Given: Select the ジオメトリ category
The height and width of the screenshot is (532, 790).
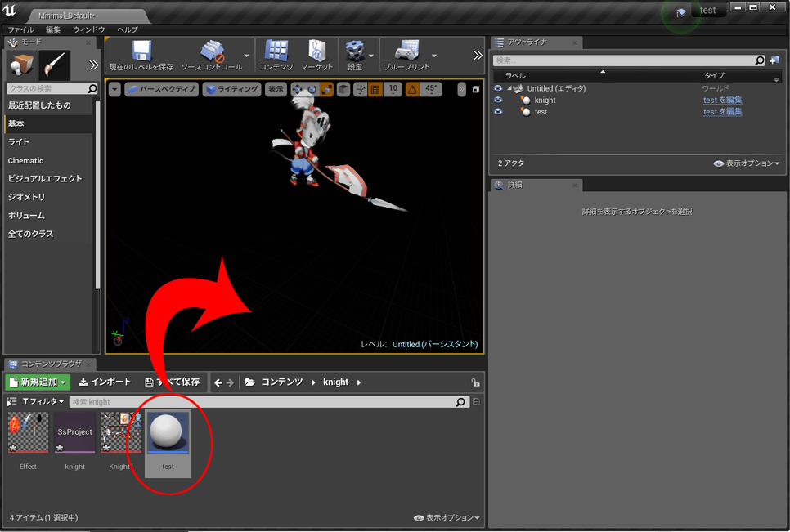Looking at the screenshot, I should click(x=49, y=197).
